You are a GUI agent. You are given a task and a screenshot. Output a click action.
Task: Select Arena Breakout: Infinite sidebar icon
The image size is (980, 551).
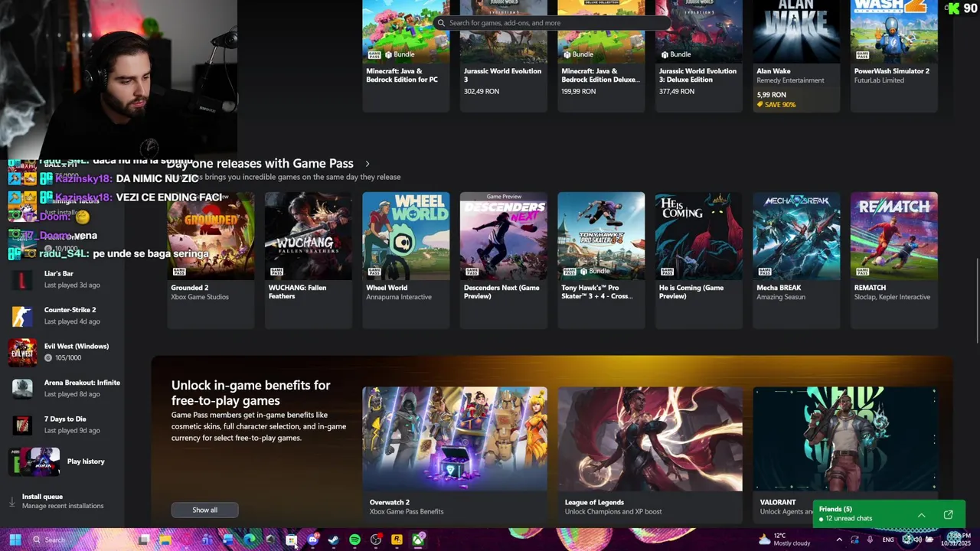[x=22, y=388]
